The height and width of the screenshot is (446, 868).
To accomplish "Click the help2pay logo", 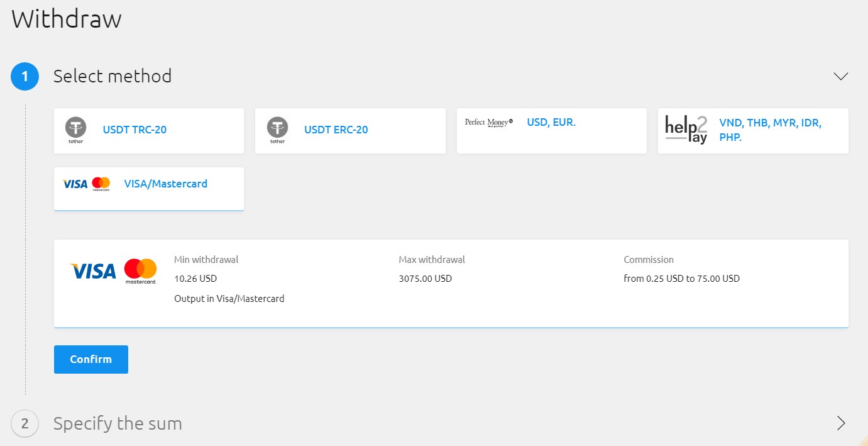I will tap(686, 130).
